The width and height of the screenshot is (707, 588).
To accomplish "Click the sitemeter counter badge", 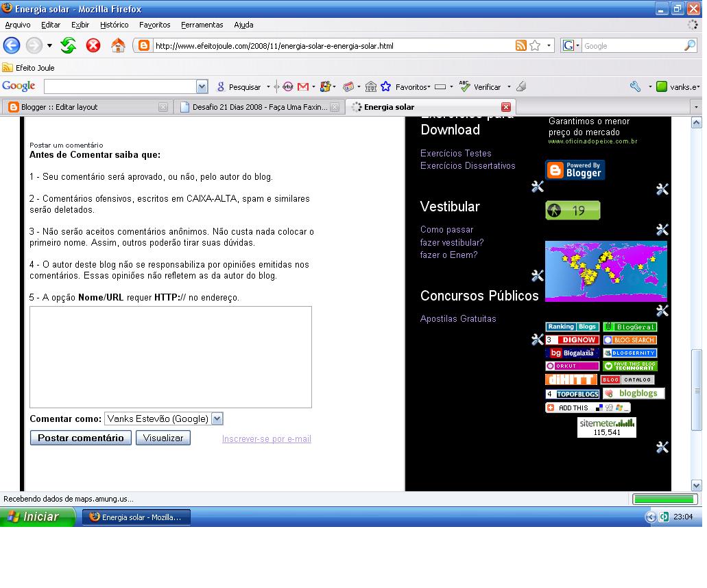I will point(607,427).
